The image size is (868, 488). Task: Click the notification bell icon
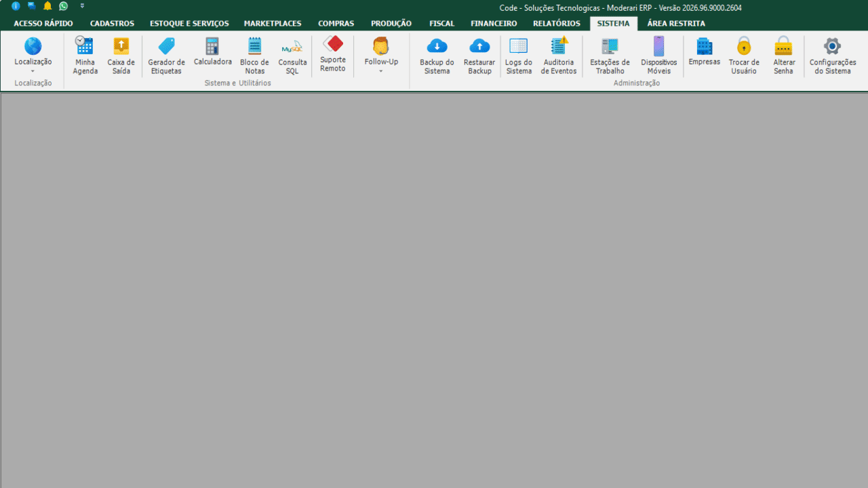point(47,6)
